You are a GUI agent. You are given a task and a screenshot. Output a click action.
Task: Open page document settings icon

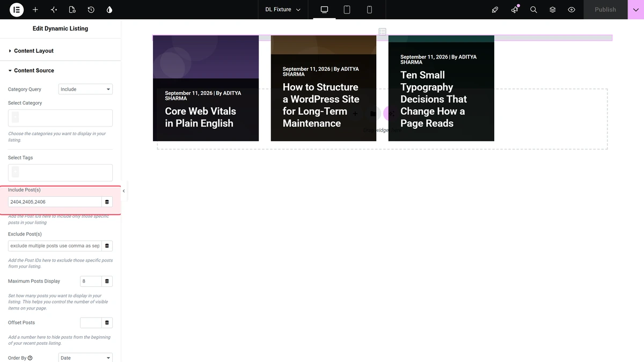click(72, 10)
